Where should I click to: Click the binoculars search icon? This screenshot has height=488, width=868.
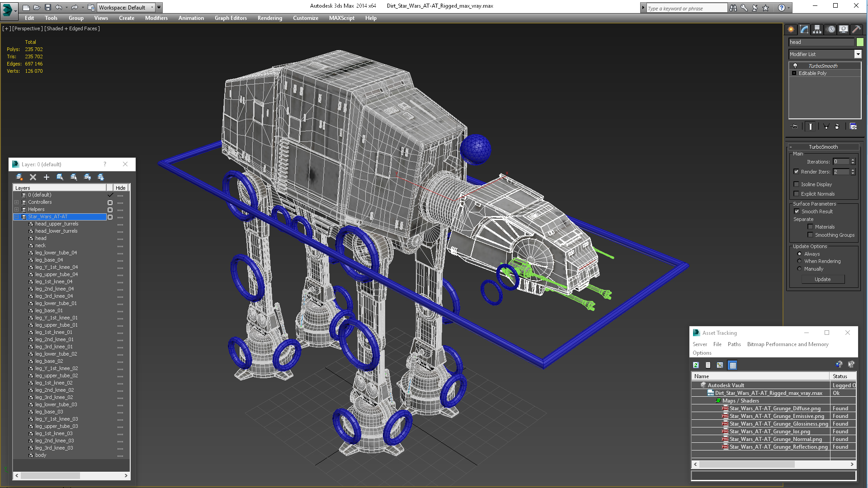[733, 8]
